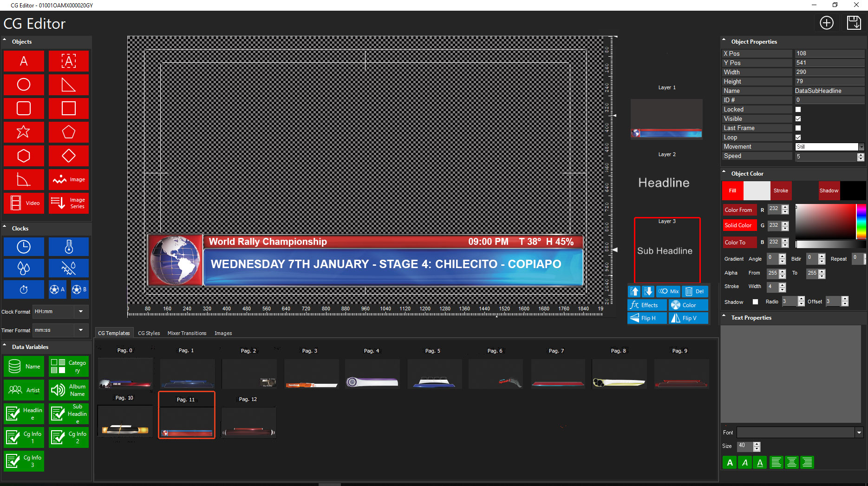The height and width of the screenshot is (486, 868).
Task: Move selected layer up
Action: click(x=634, y=291)
